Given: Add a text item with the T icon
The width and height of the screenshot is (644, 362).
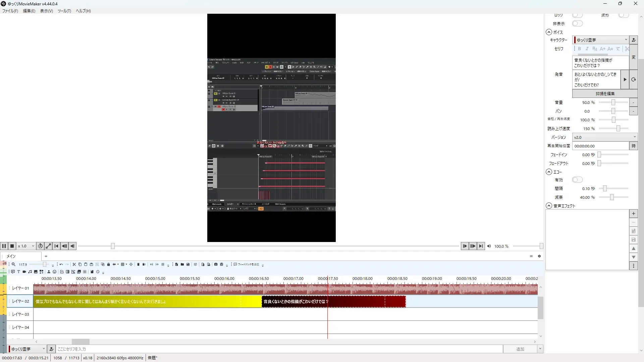Looking at the screenshot, I should 18,272.
